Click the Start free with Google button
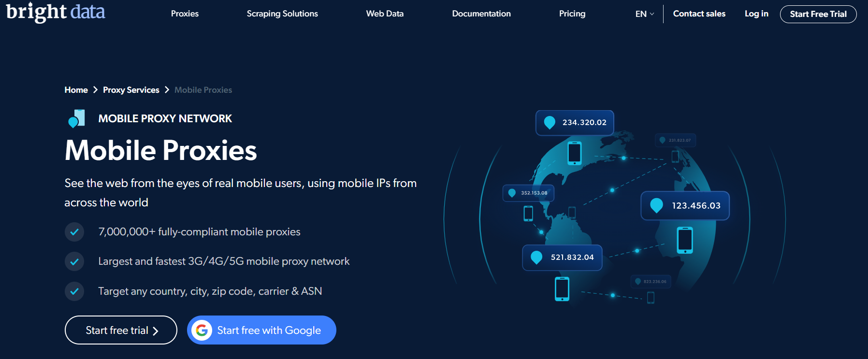 (261, 330)
